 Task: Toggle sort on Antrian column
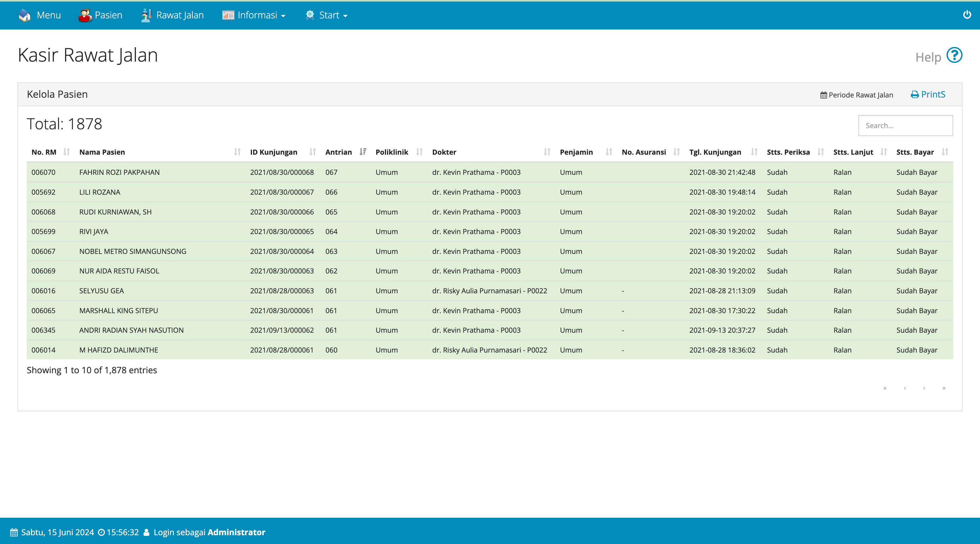coord(363,152)
